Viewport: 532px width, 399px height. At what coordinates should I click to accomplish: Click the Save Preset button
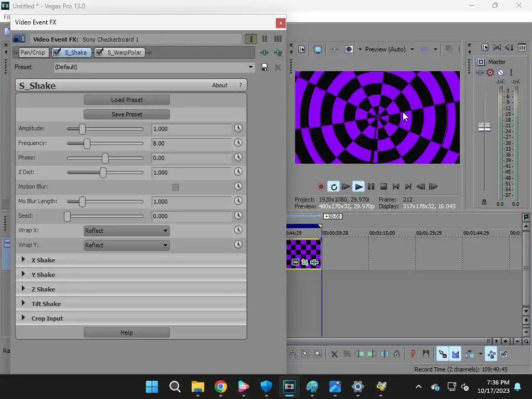(127, 114)
